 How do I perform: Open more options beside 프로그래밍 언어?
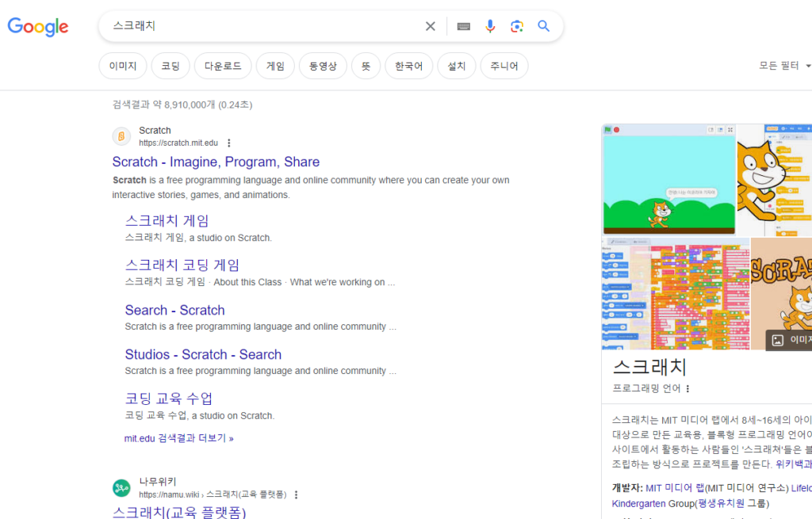coord(688,388)
